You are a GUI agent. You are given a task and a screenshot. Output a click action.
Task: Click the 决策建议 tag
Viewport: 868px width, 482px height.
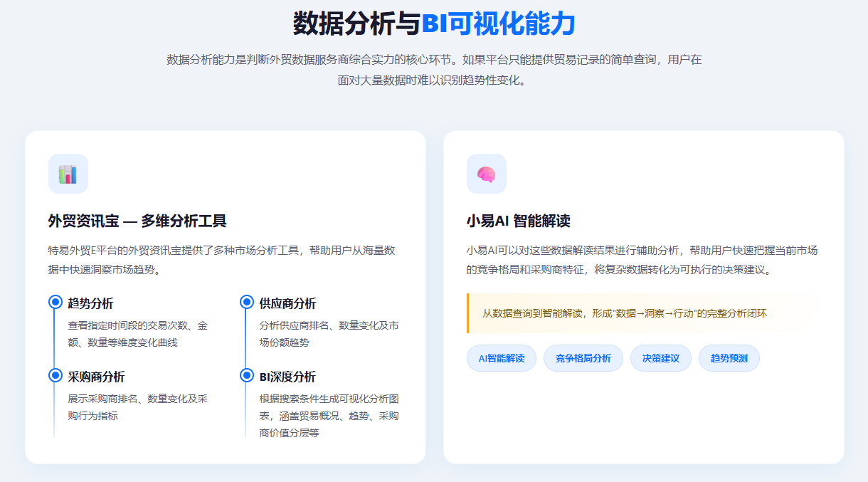(660, 358)
